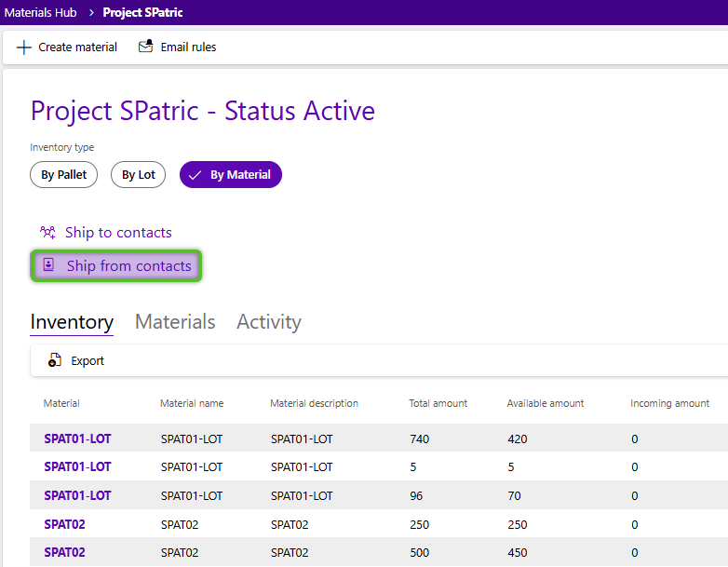728x567 pixels.
Task: Click the plus icon beside Create material
Action: (x=24, y=47)
